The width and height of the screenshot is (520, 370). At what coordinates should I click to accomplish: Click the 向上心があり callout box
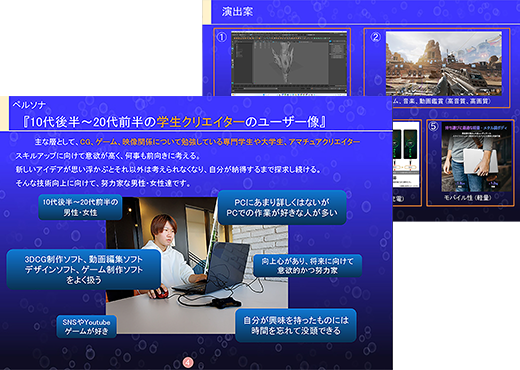pos(307,266)
